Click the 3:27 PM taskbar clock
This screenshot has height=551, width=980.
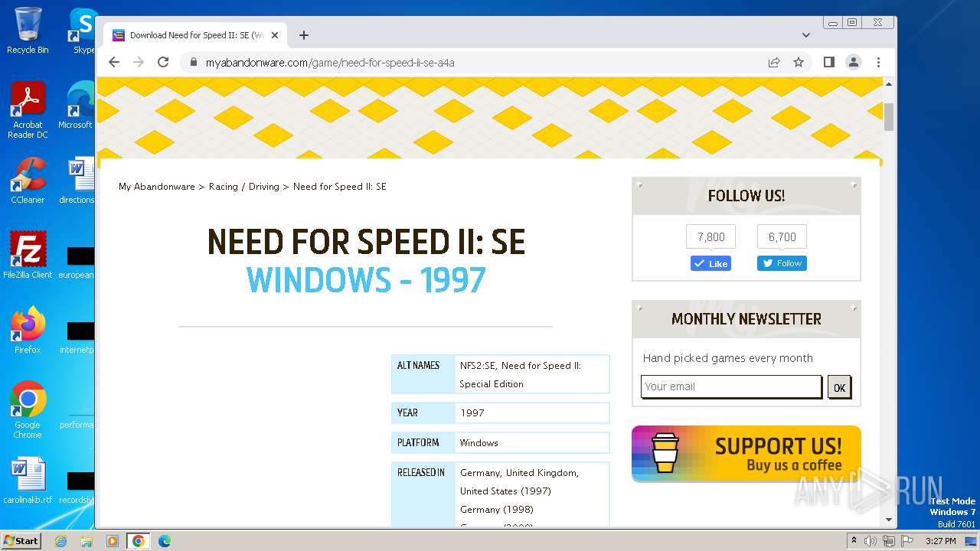pos(940,541)
